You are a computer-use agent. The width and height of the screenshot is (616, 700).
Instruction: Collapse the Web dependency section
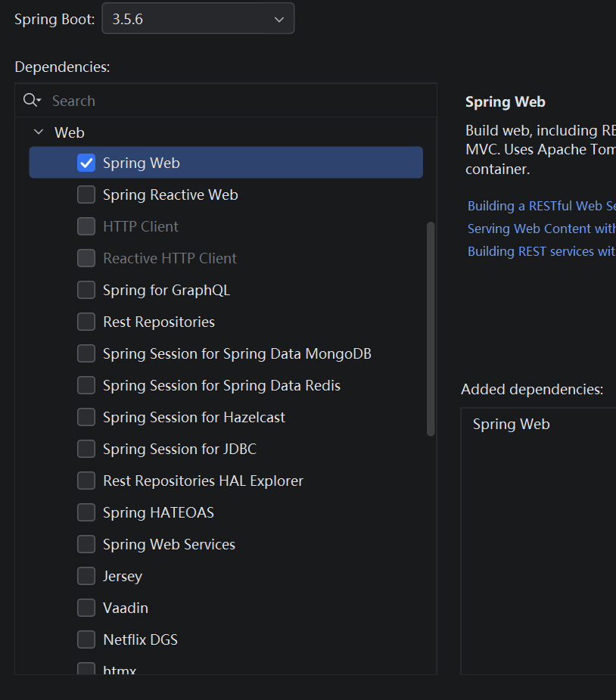tap(39, 131)
